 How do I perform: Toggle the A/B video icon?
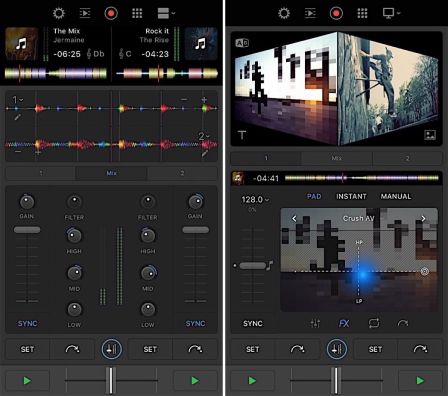(242, 43)
